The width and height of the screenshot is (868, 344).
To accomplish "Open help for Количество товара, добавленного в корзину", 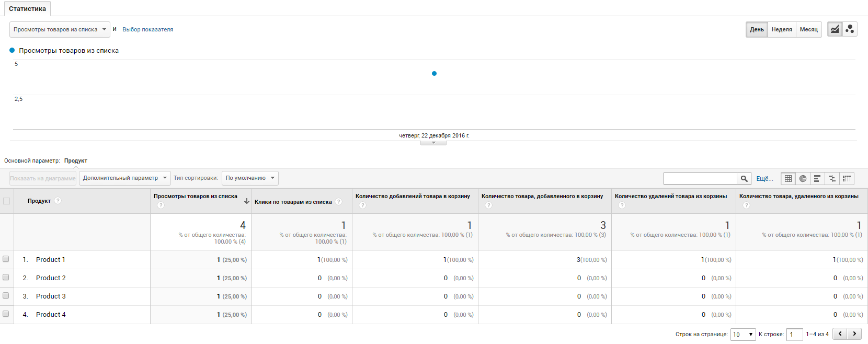I will 488,205.
